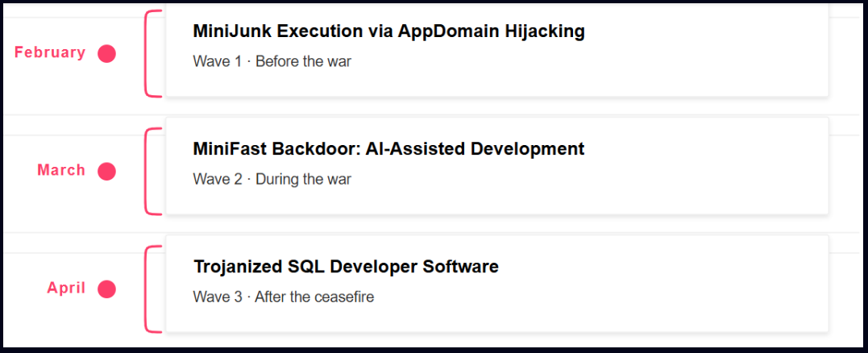Open MiniFast Backdoor AI-Assisted Development title

[x=388, y=149]
